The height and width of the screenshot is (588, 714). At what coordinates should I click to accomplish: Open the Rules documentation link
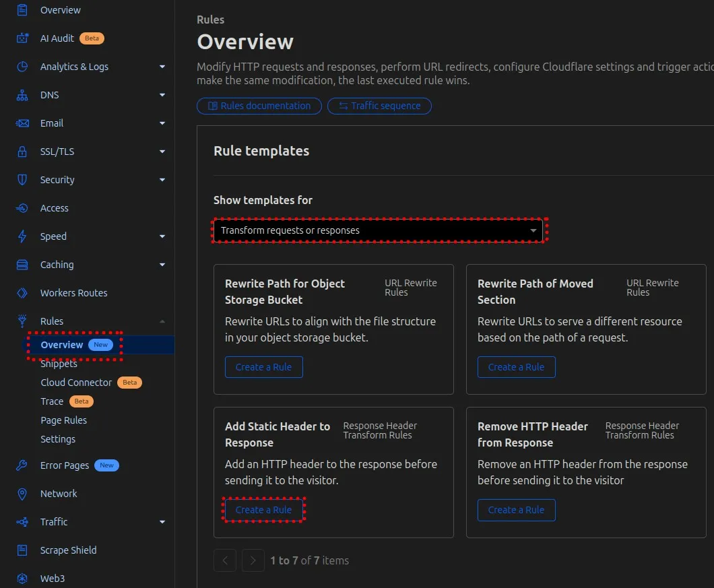click(259, 106)
